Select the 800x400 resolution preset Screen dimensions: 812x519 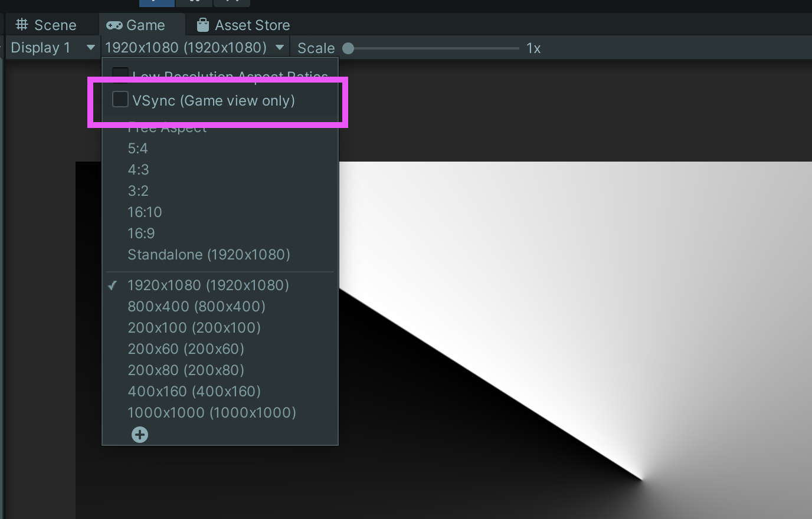tap(197, 306)
